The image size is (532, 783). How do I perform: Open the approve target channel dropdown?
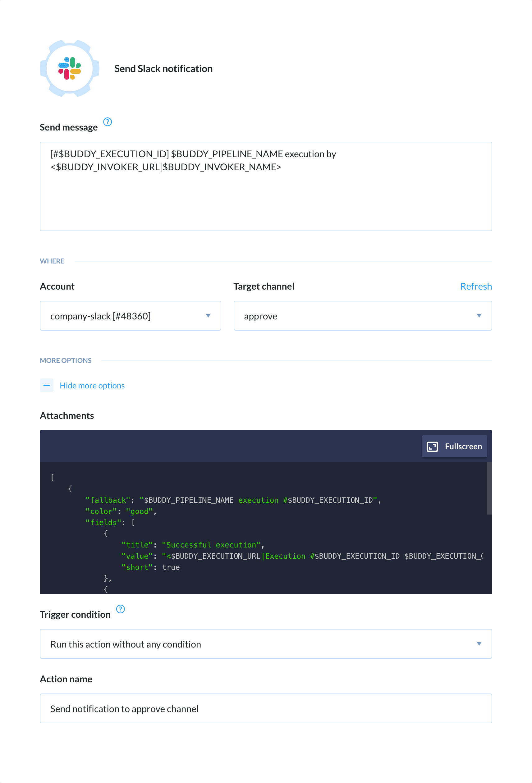tap(363, 316)
